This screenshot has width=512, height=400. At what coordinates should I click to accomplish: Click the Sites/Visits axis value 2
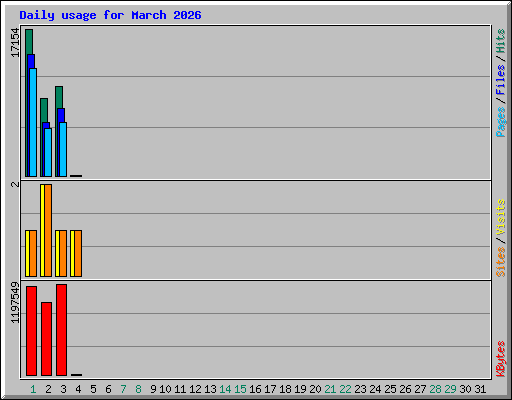pyautogui.click(x=15, y=184)
